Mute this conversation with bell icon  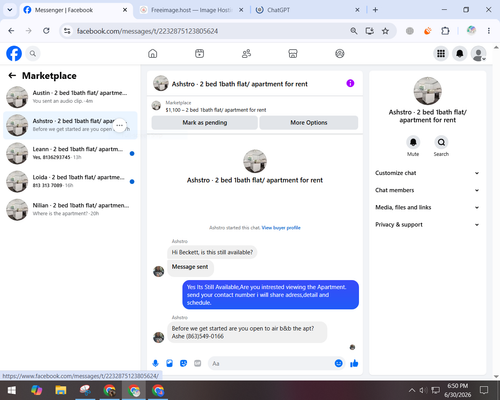413,142
